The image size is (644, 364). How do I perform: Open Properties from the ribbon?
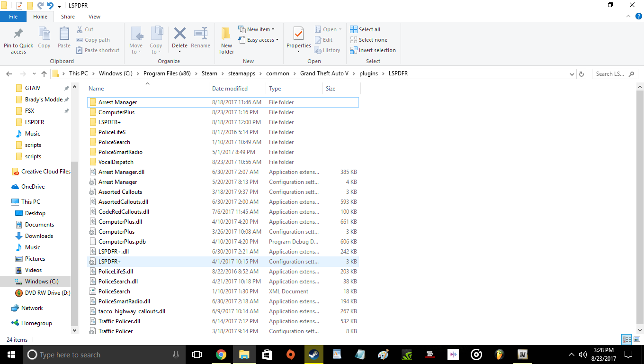pyautogui.click(x=298, y=35)
